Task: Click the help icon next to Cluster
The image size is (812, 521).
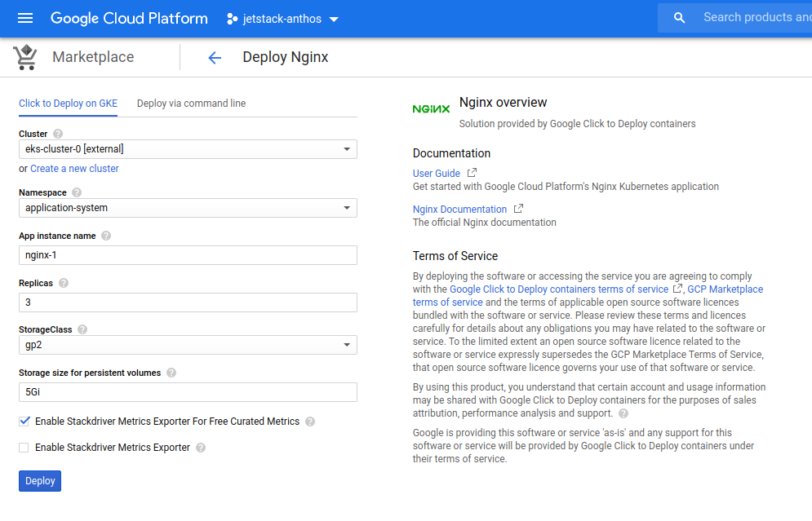Action: coord(57,134)
